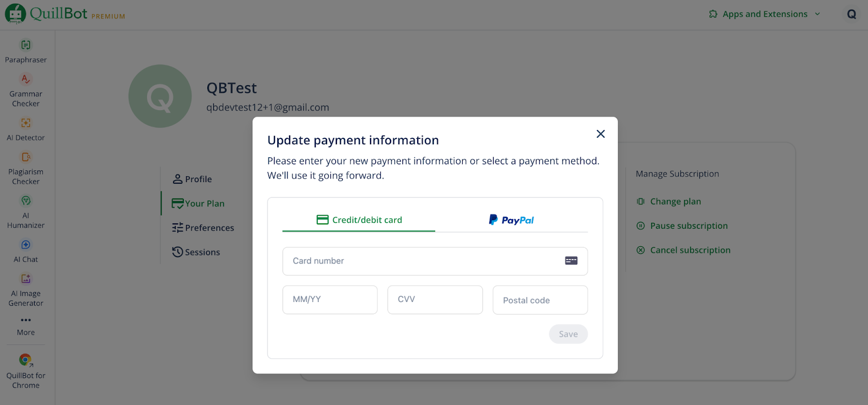The height and width of the screenshot is (405, 868).
Task: Launch the AI Detector tool
Action: [25, 130]
